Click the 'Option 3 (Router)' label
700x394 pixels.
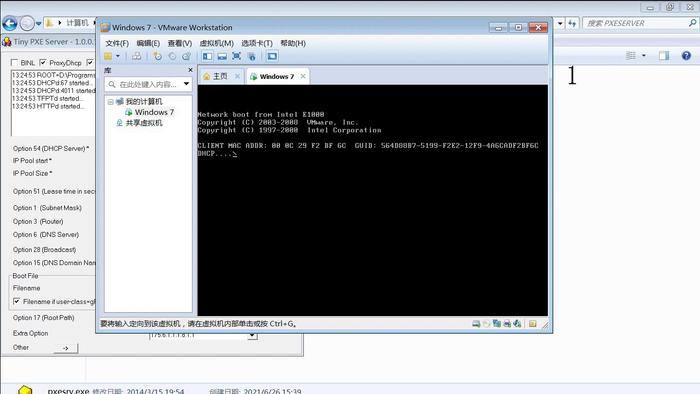point(38,221)
